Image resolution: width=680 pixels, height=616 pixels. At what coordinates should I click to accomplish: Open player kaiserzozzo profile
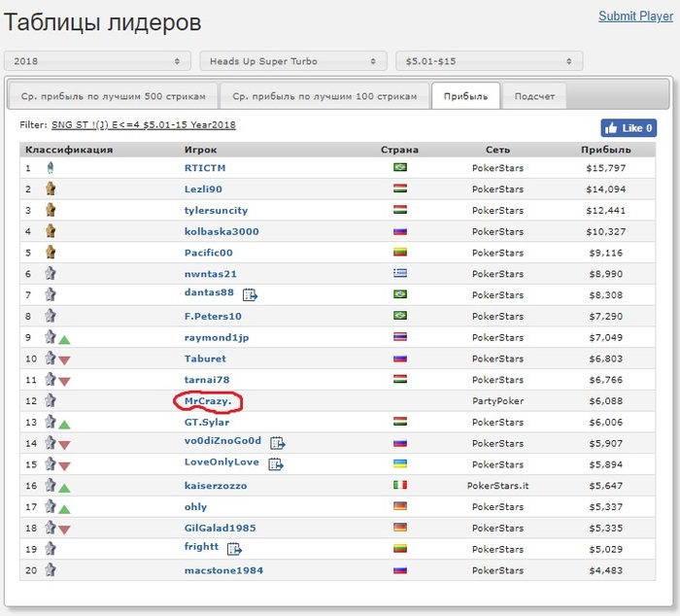[x=216, y=486]
